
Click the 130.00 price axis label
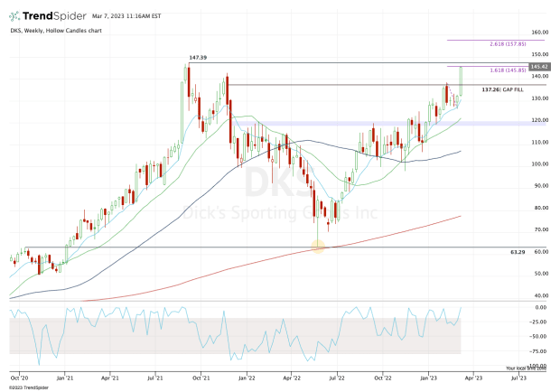point(539,98)
